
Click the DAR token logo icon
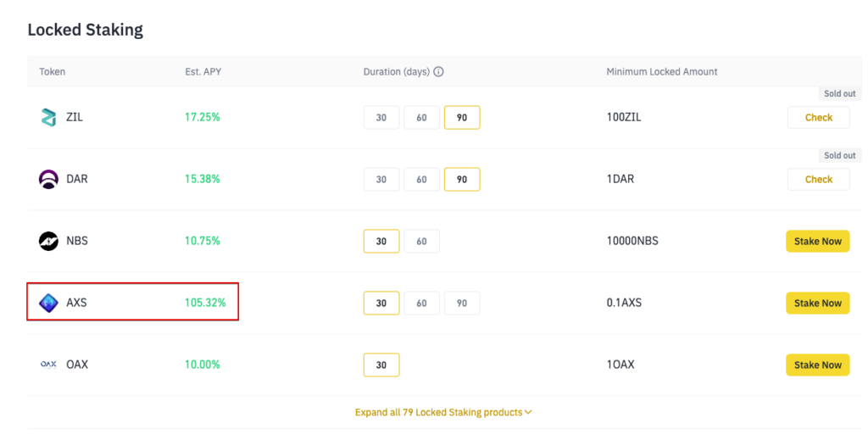(48, 180)
